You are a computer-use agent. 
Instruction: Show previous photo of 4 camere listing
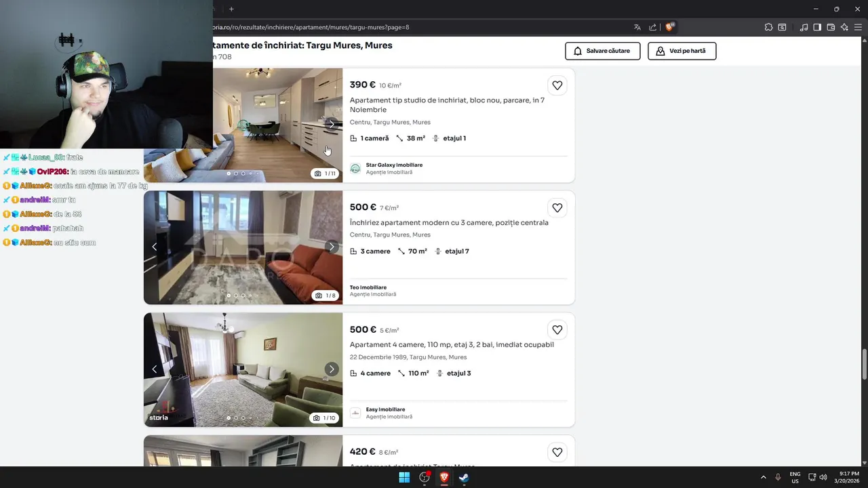pos(155,369)
